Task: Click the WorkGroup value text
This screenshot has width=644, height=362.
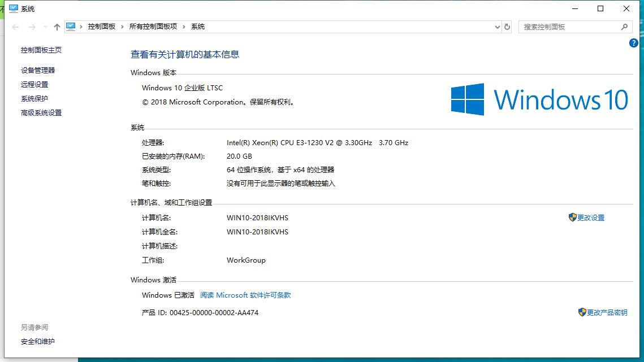Action: [x=246, y=260]
